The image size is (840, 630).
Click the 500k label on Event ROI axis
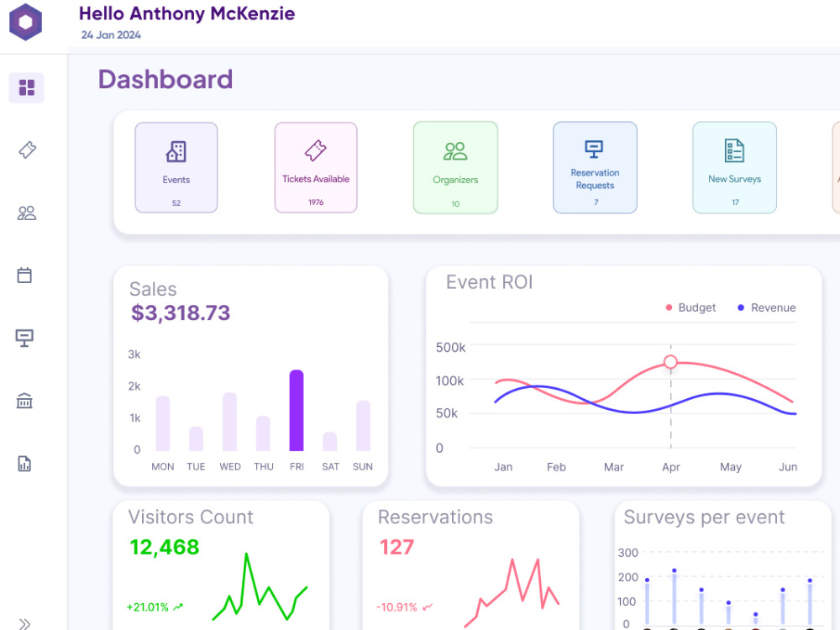pos(450,348)
